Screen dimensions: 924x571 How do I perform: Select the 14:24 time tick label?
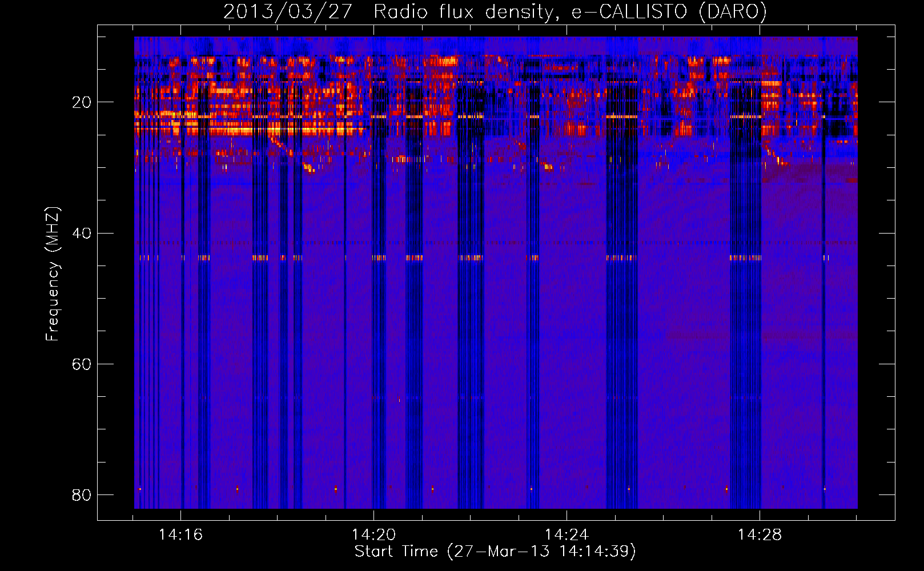click(567, 534)
